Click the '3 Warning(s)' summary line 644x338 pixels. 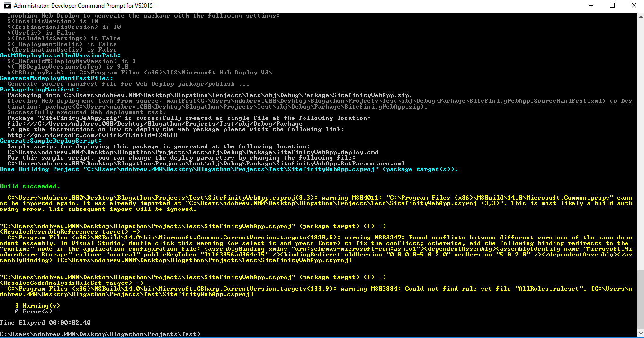tap(38, 306)
